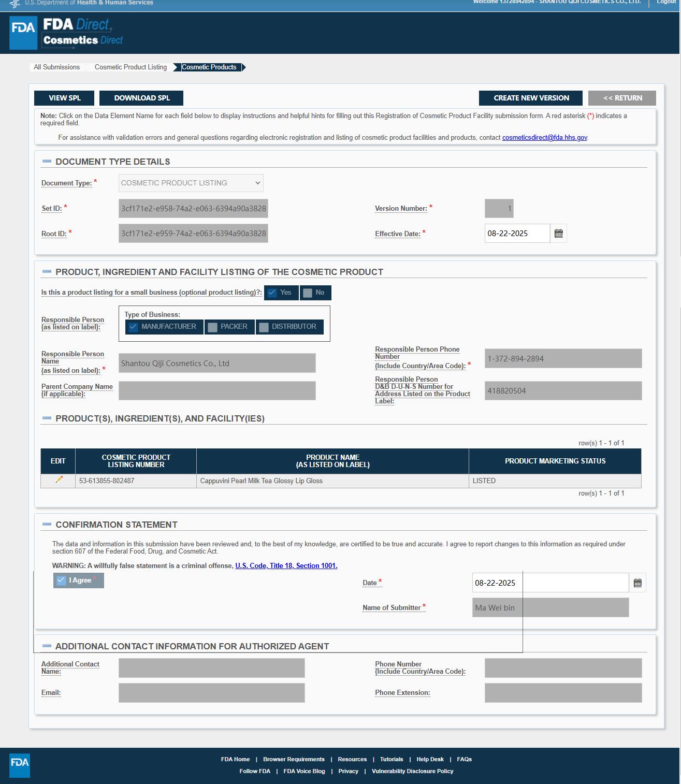Open Cosmetic Product Listing breadcrumb
The width and height of the screenshot is (681, 784).
coord(131,67)
